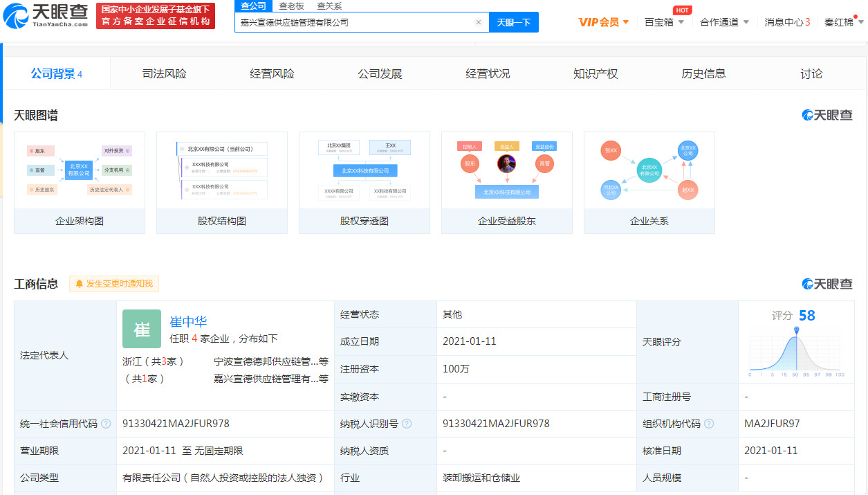Switch to the 查关系 search tab
This screenshot has height=495, width=868.
click(x=329, y=6)
